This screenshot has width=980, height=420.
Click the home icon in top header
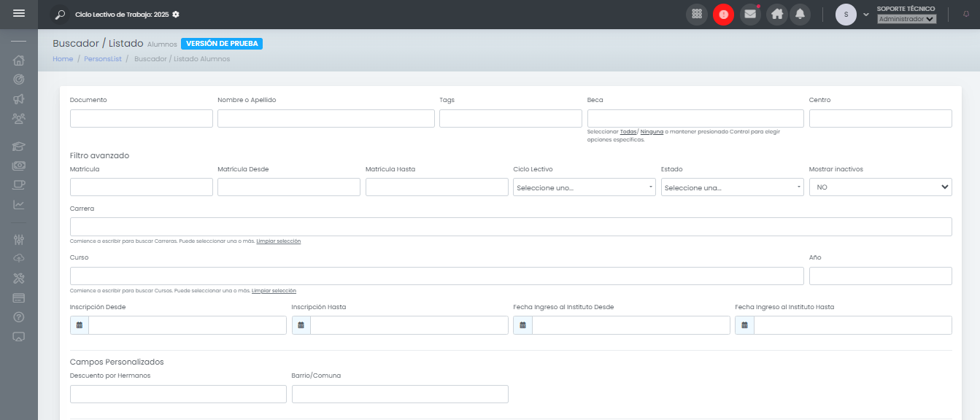(x=777, y=15)
